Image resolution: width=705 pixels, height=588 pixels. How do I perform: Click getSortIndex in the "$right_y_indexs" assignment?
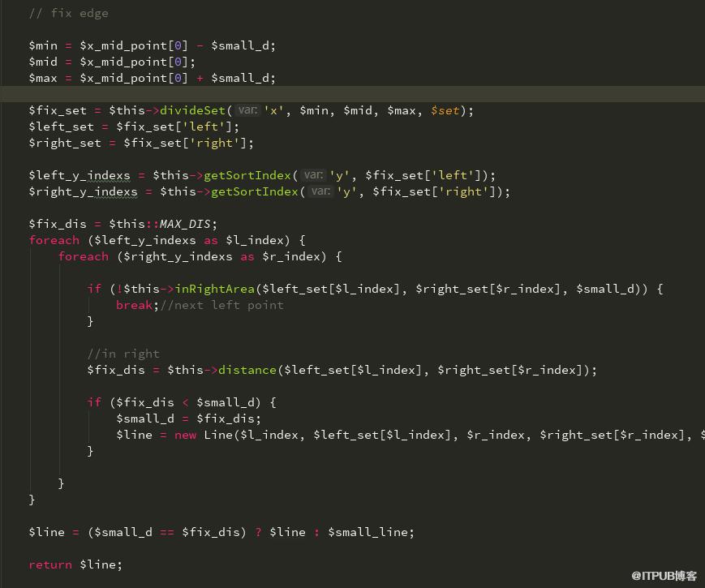coord(255,191)
